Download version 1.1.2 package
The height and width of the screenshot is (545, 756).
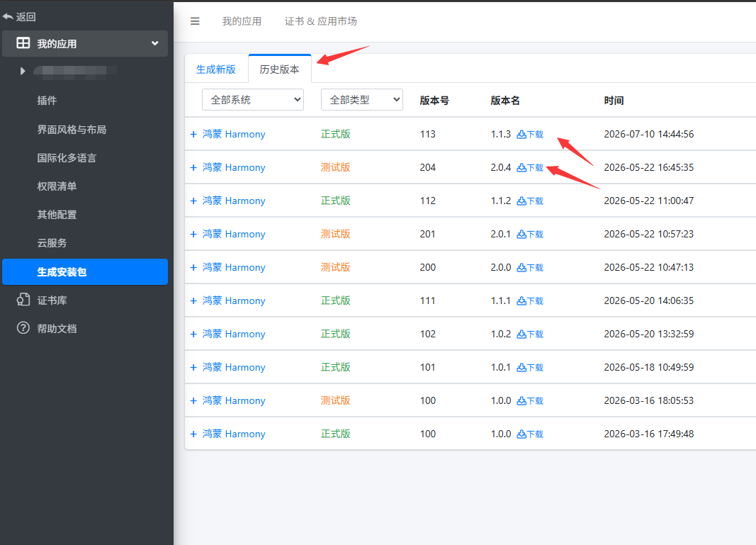point(530,201)
